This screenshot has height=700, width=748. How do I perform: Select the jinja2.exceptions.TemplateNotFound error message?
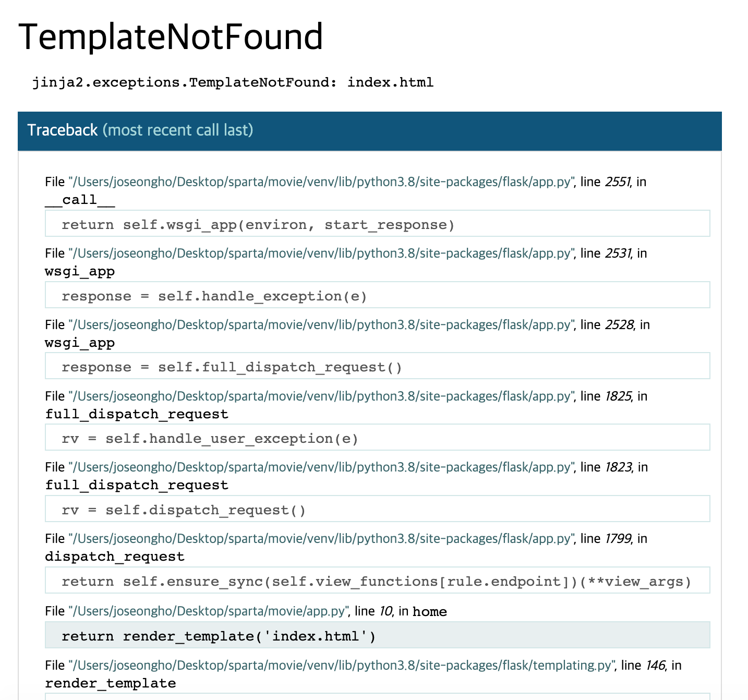pos(233,82)
